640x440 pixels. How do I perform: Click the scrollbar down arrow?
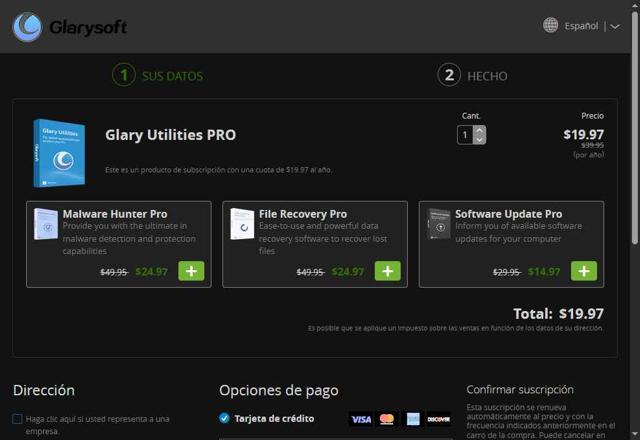point(635,434)
